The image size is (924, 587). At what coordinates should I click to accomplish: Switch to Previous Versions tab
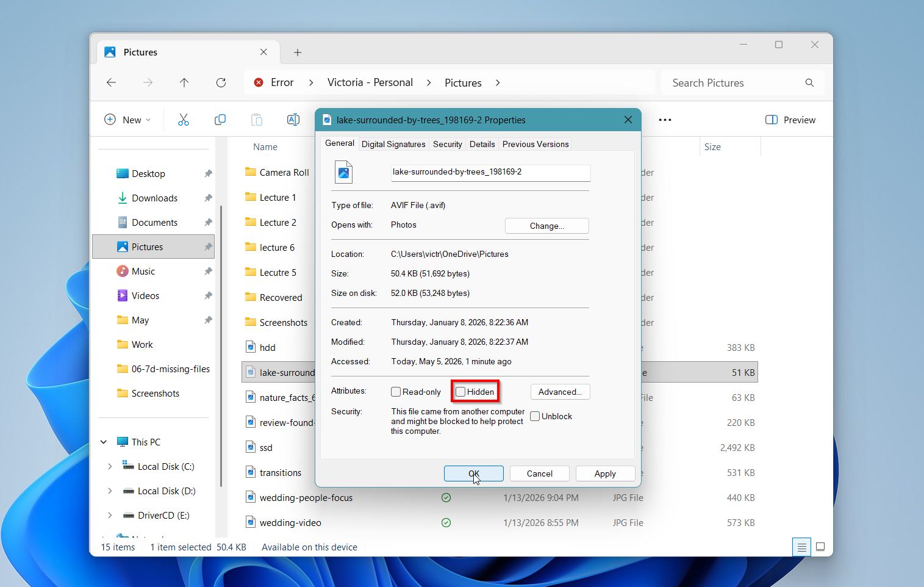point(535,144)
